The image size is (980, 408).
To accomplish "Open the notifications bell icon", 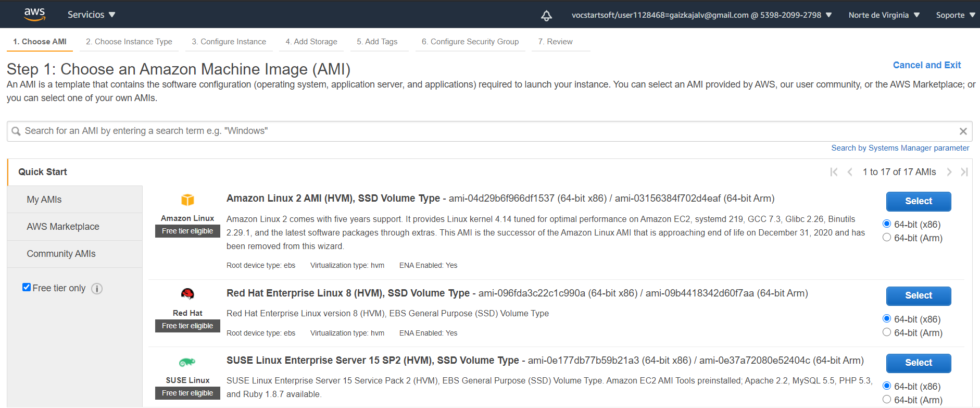I will click(546, 16).
